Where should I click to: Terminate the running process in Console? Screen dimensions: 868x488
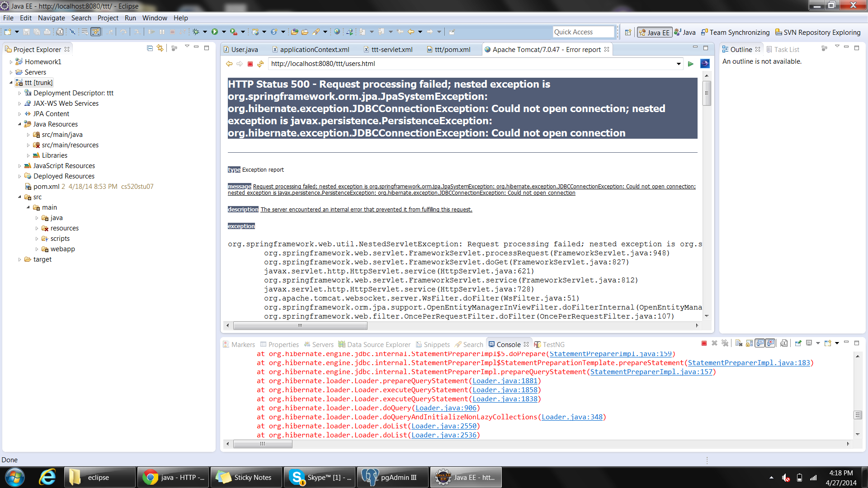pos(704,343)
